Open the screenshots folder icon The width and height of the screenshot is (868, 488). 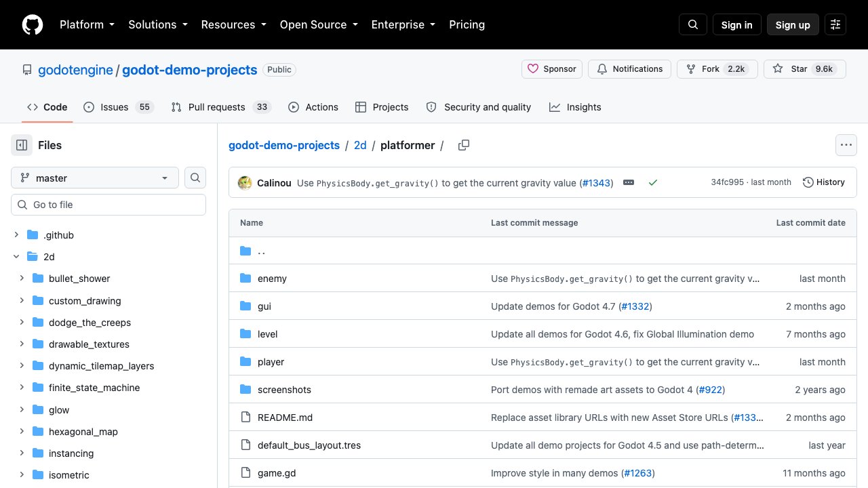(x=245, y=390)
